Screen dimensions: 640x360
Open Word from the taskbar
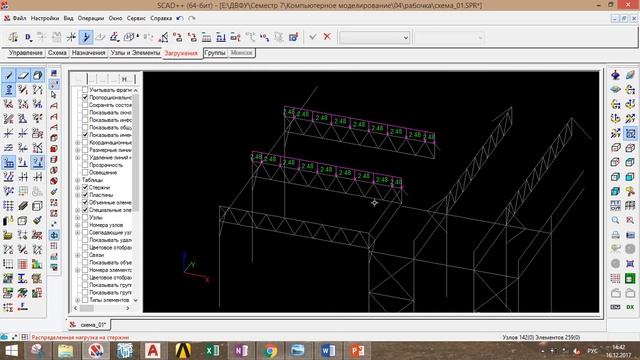click(x=328, y=351)
